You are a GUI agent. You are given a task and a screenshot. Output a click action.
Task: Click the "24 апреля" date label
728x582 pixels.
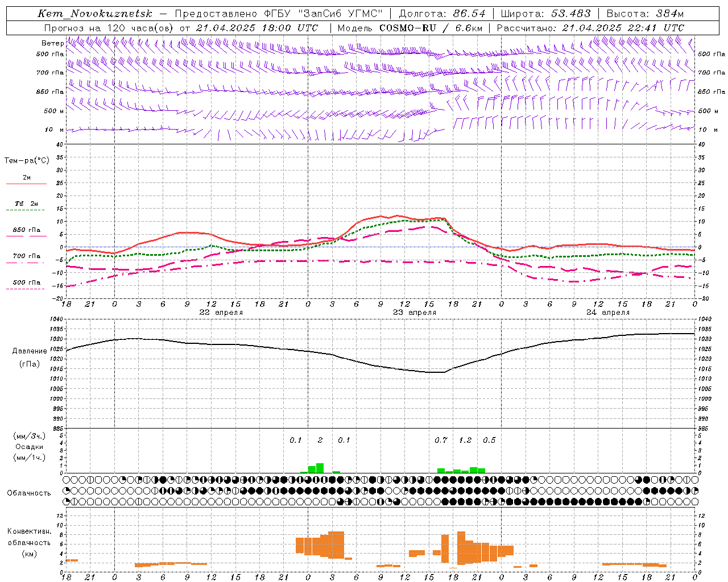click(x=608, y=313)
